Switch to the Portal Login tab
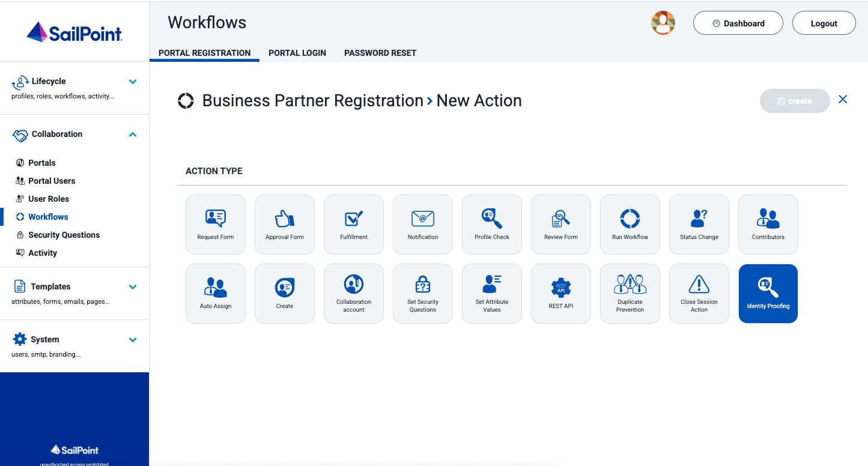The width and height of the screenshot is (868, 466). [297, 53]
